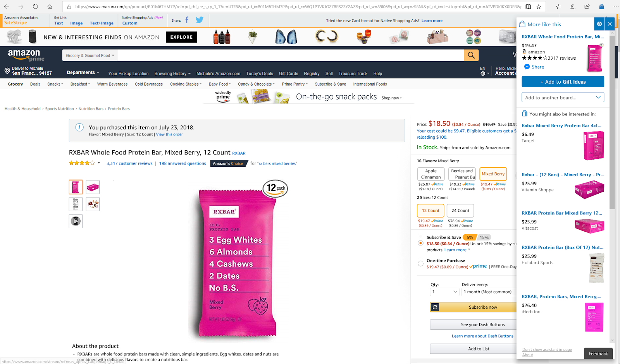Open the 3,317 customer reviews link
Image resolution: width=620 pixels, height=364 pixels.
click(x=129, y=163)
